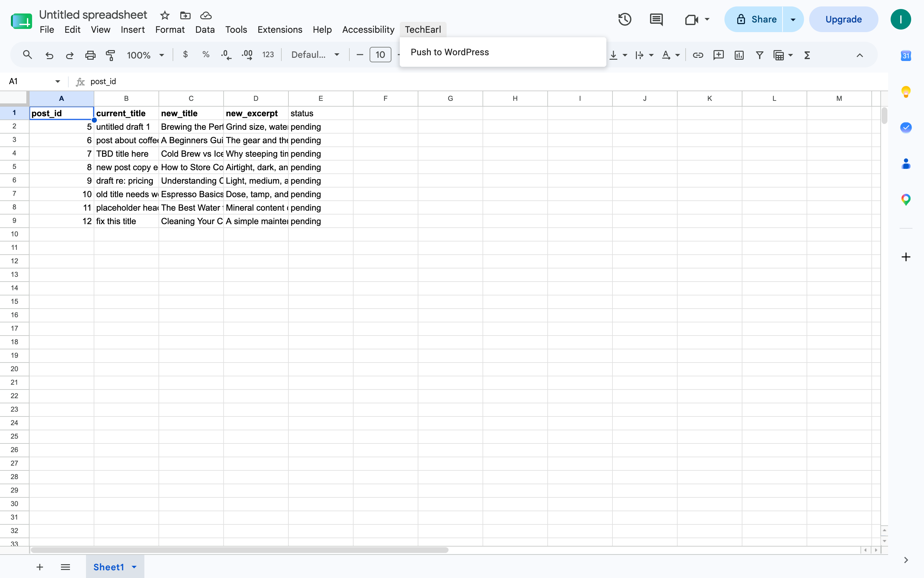924x578 pixels.
Task: Open more number formats 123
Action: (x=268, y=55)
